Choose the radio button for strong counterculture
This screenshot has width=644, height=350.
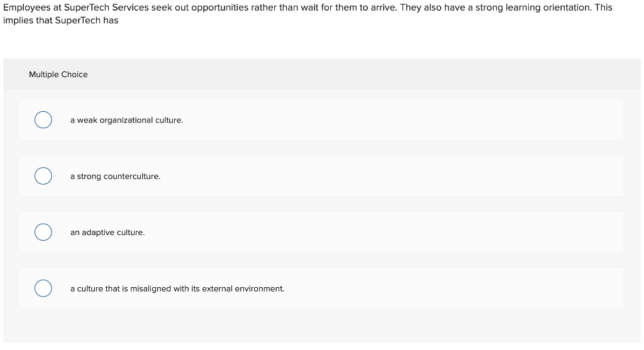coord(43,176)
